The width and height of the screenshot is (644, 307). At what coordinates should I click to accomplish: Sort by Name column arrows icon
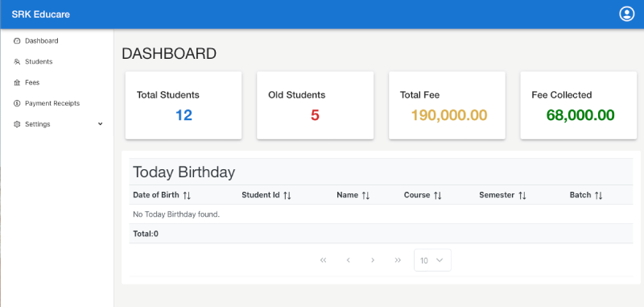click(365, 195)
